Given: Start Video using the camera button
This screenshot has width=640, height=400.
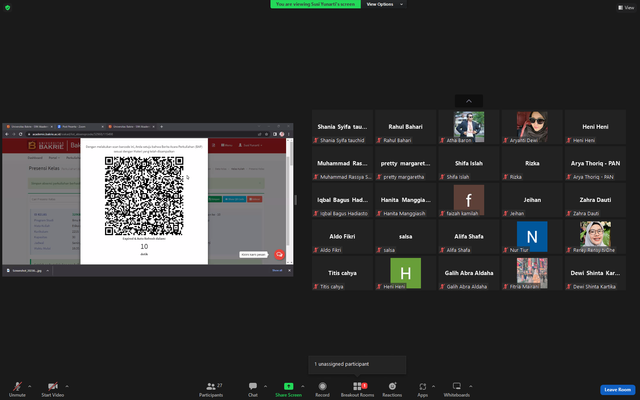Looking at the screenshot, I should point(53,389).
